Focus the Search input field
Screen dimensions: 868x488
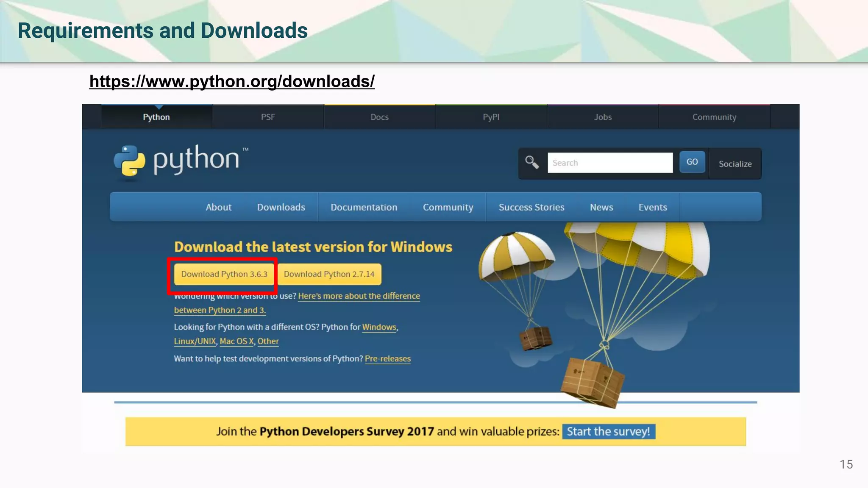coord(610,163)
